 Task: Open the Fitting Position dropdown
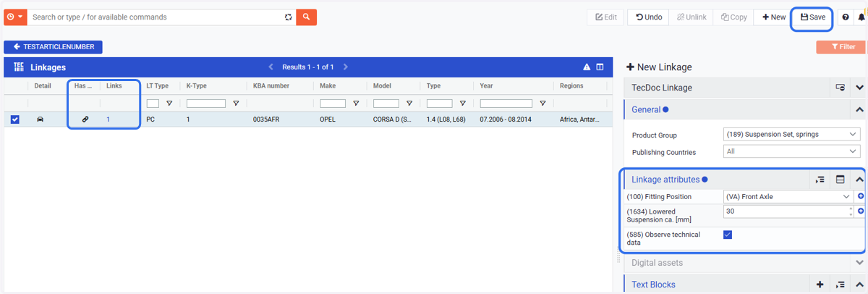pyautogui.click(x=788, y=196)
